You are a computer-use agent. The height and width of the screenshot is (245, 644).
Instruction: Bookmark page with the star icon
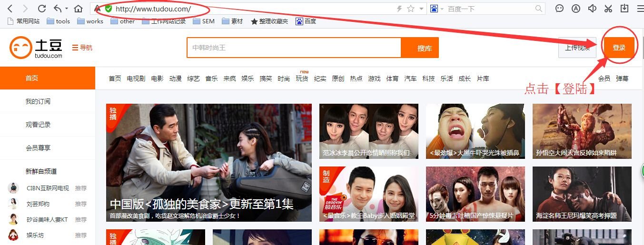click(411, 9)
